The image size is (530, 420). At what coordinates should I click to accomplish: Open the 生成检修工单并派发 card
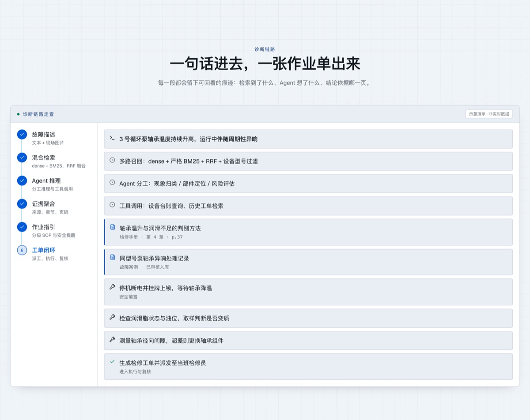(x=308, y=367)
